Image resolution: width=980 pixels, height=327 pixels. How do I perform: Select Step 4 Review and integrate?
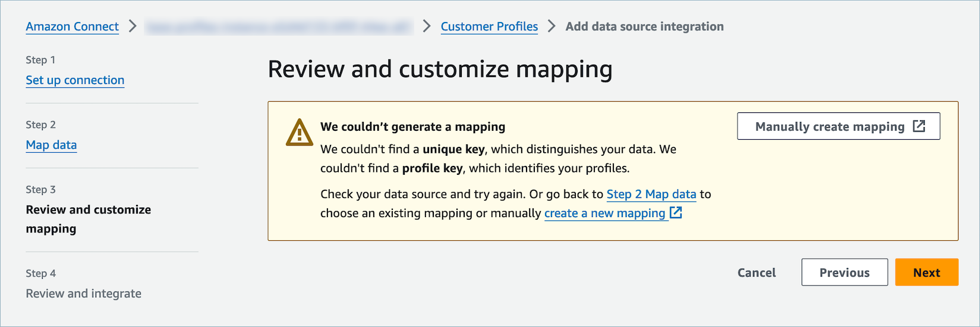click(83, 294)
